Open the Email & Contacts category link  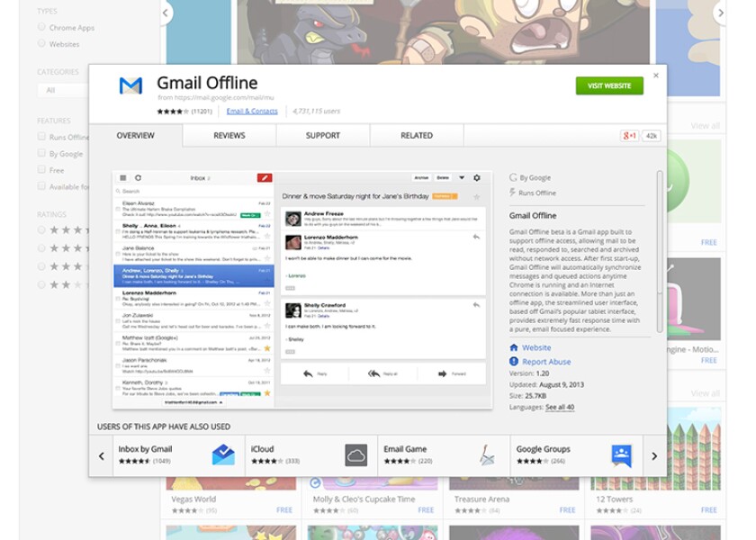(x=252, y=112)
